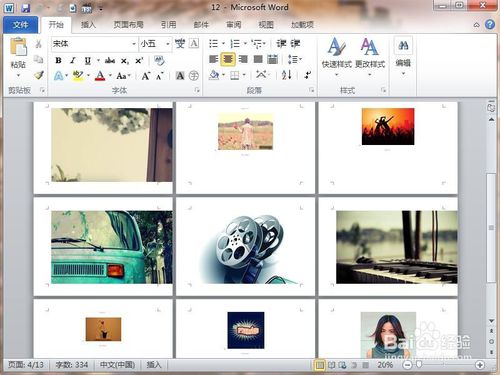
Task: Click Enclose Characters circle icon
Action: click(x=194, y=76)
